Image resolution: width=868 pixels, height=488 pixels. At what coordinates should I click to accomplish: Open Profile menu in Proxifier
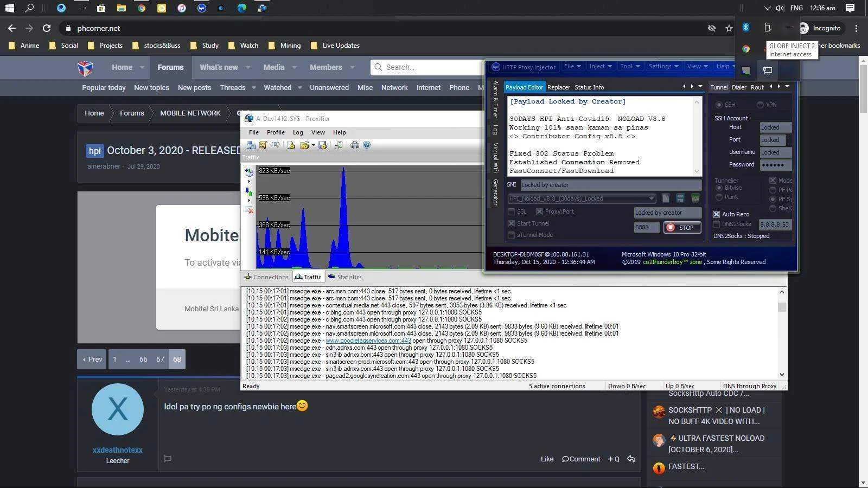coord(276,132)
